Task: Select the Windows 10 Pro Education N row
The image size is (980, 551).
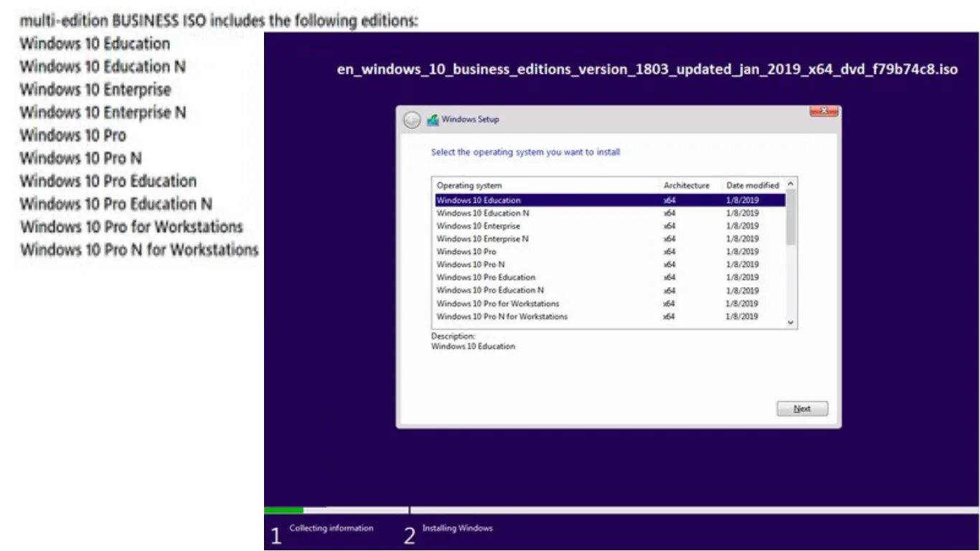Action: point(611,291)
